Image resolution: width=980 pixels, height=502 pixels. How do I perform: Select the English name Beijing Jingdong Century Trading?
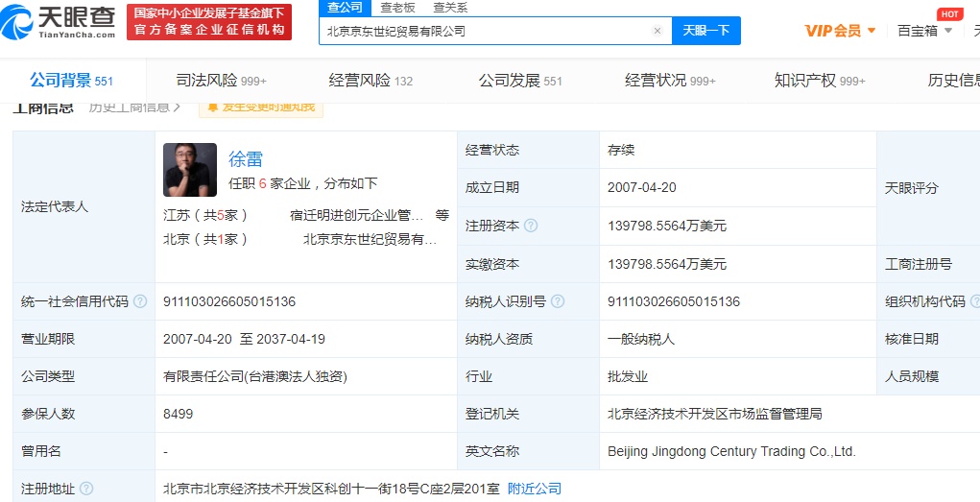(x=731, y=451)
